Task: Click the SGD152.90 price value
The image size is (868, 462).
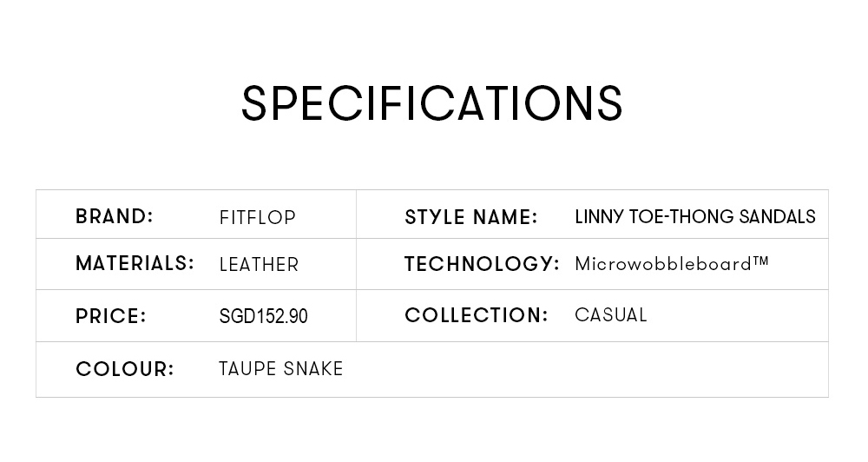Action: (264, 316)
